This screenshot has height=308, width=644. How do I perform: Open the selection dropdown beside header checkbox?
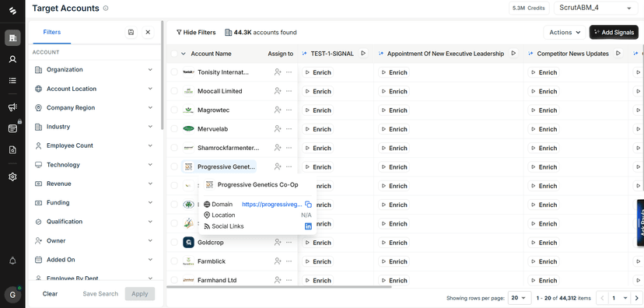click(x=184, y=54)
